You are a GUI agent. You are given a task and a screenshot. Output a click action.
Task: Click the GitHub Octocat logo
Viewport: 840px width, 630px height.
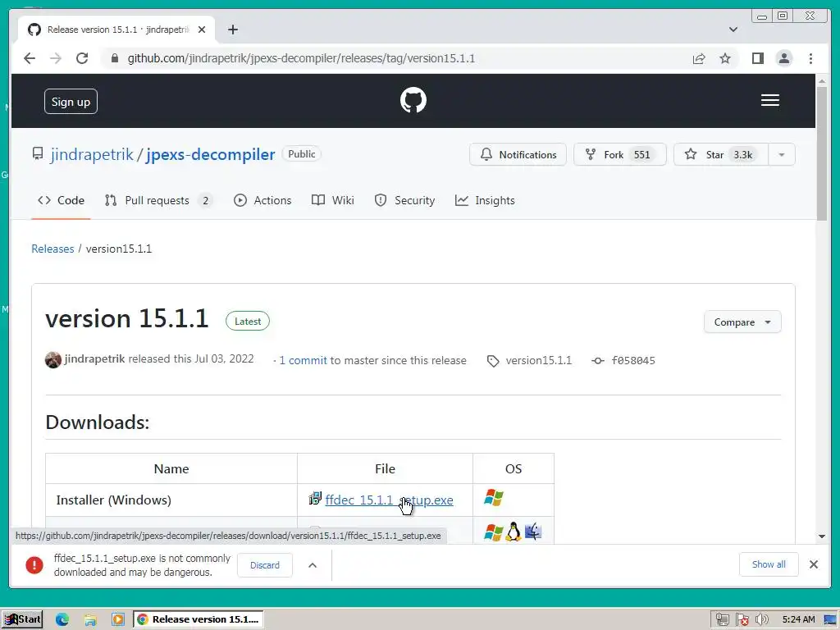[x=413, y=100]
